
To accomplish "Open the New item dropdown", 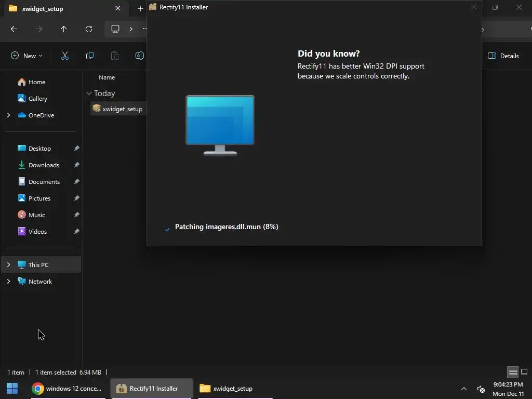I will coord(27,56).
